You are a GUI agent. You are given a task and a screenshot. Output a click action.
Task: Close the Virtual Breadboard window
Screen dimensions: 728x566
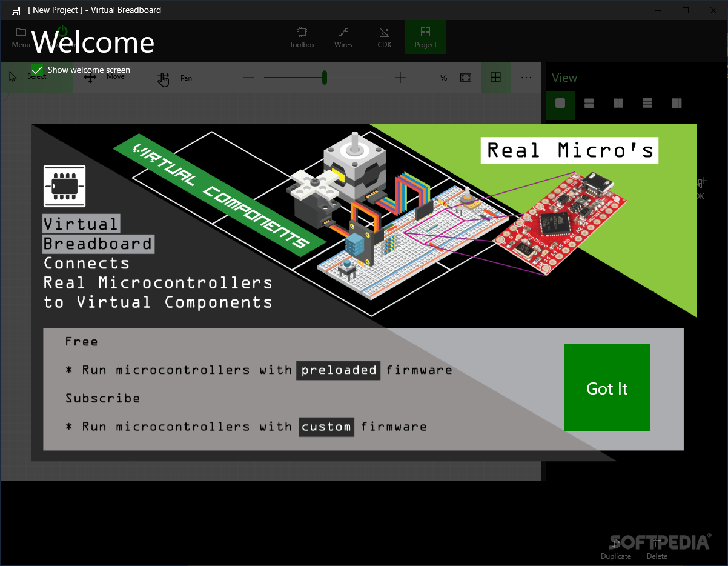(x=713, y=10)
